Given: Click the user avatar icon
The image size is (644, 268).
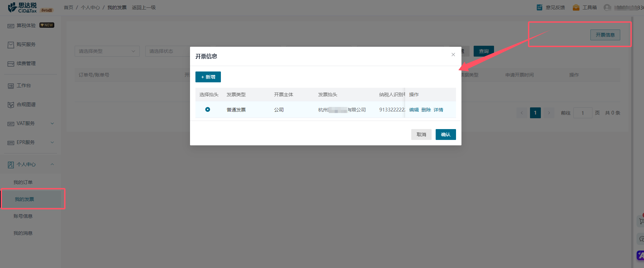Looking at the screenshot, I should tap(607, 7).
